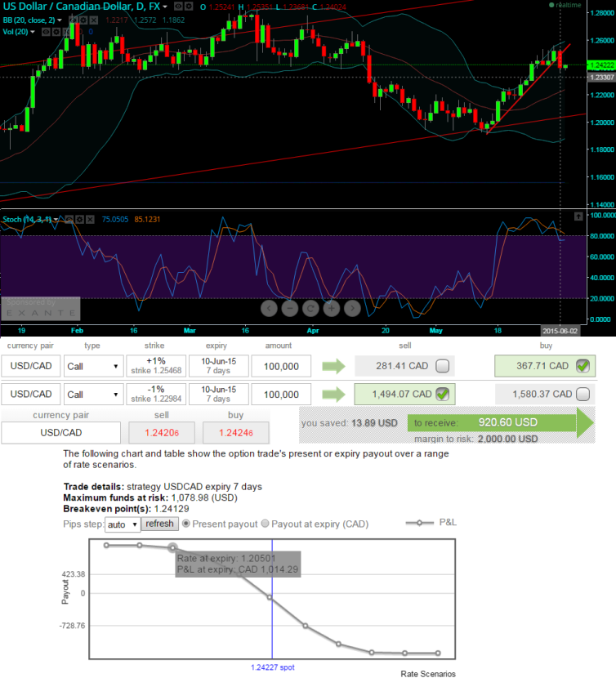
Task: Click second row USD/CAD currency pair field
Action: click(x=31, y=394)
